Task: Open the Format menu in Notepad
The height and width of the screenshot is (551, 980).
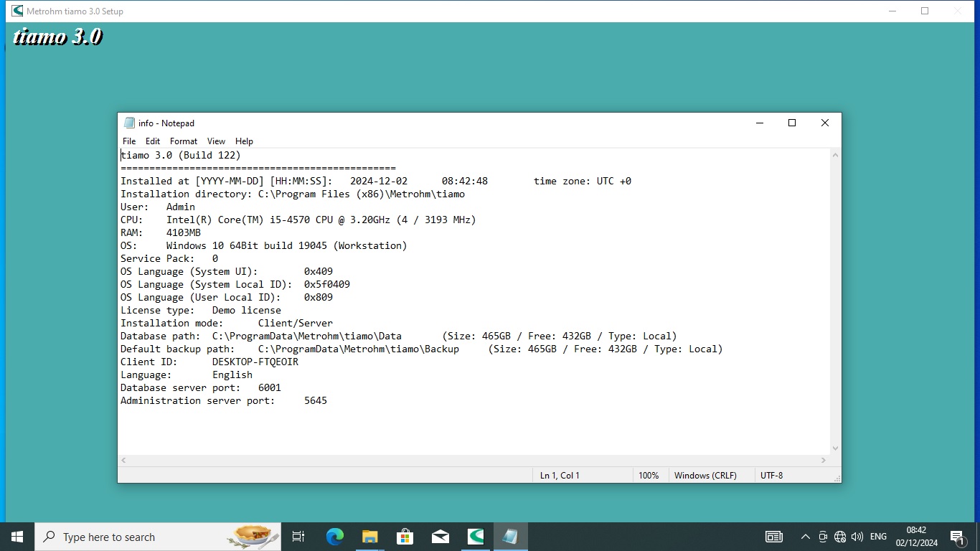Action: 184,141
